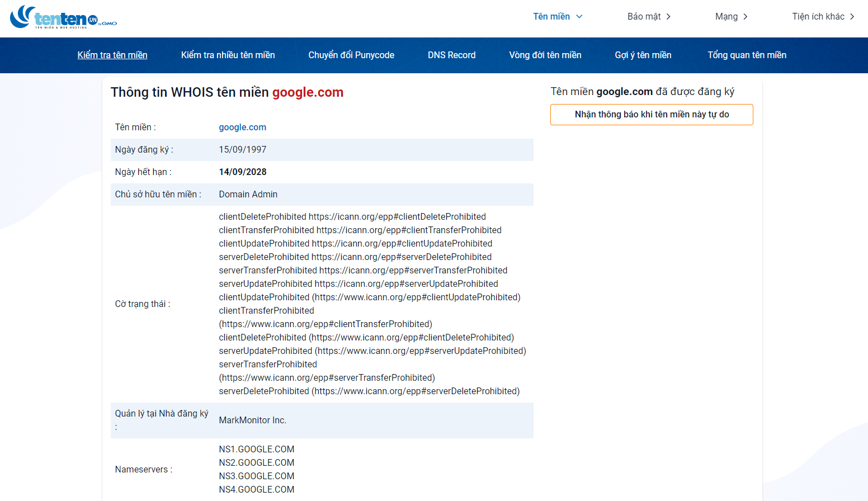868x501 pixels.
Task: View Tổng quan tên miền section
Action: click(747, 55)
